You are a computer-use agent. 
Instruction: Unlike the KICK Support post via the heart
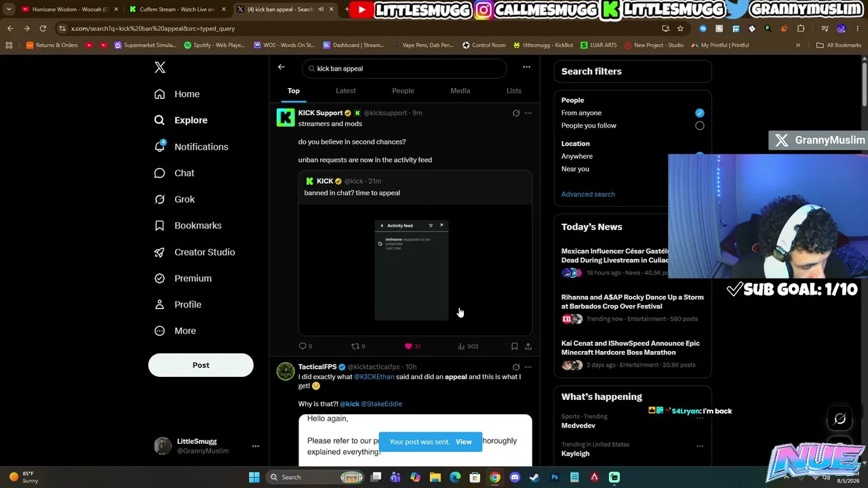pos(412,346)
